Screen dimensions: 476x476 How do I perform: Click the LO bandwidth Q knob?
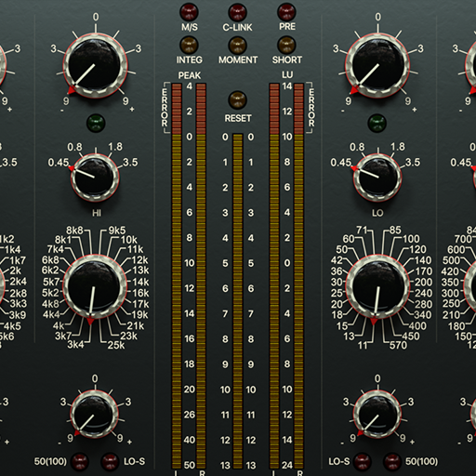click(x=377, y=177)
